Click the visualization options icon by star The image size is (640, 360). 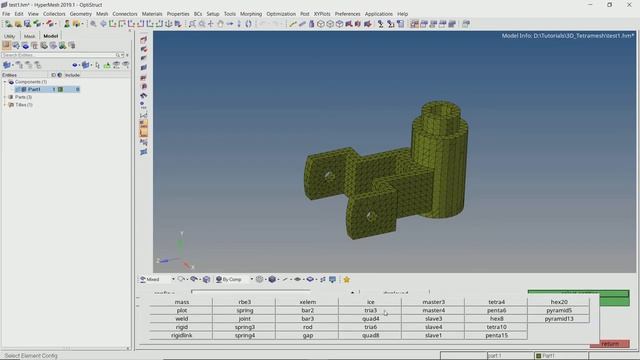coord(333,280)
